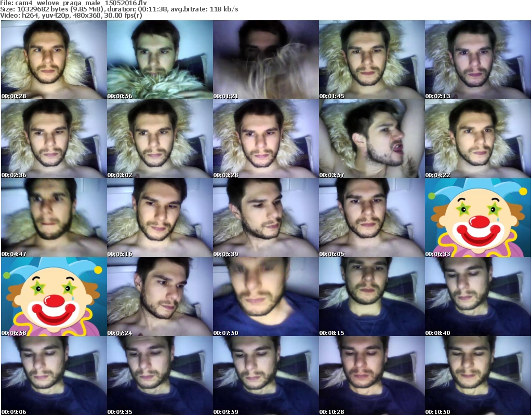Choose the frame at 00:08:40

[478, 297]
